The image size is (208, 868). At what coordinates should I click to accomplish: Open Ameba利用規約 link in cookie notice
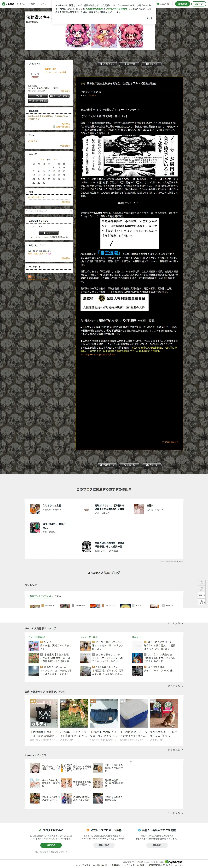[x=94, y=9]
